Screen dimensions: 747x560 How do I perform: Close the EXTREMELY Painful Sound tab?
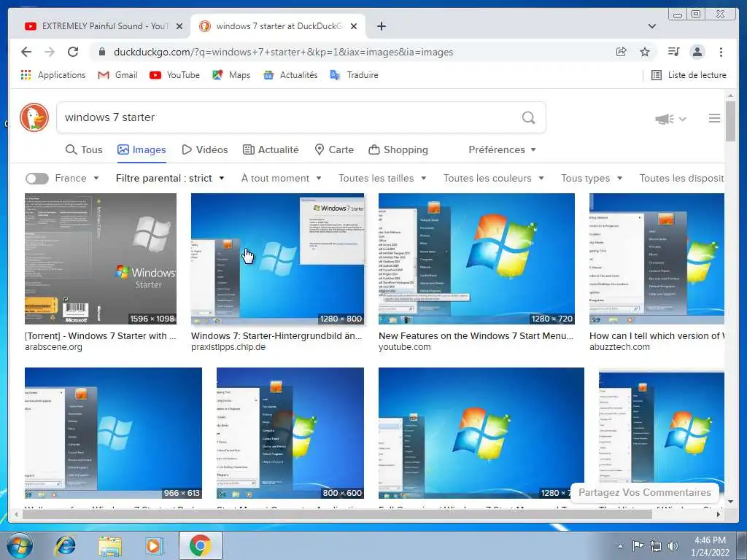(179, 26)
